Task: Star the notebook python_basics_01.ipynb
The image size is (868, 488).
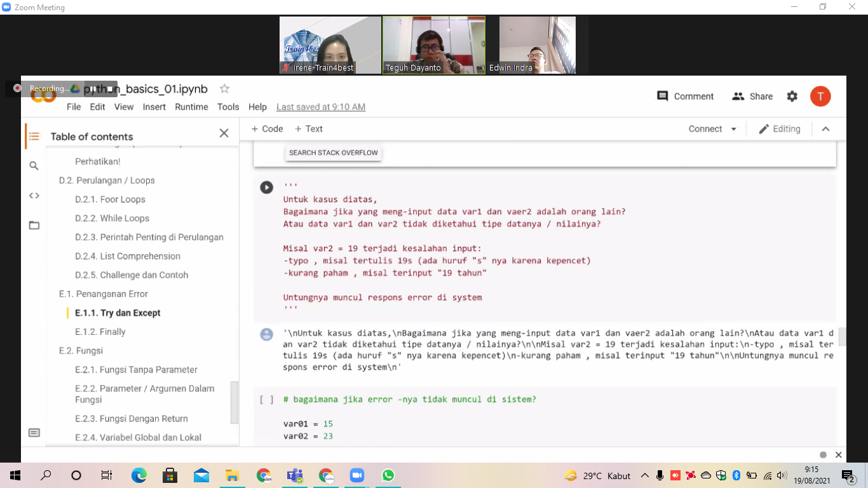Action: tap(224, 89)
